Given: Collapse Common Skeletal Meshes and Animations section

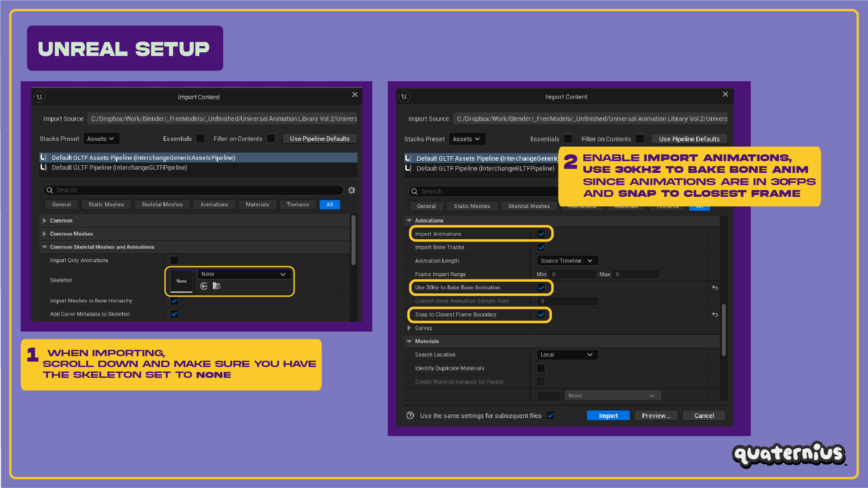Looking at the screenshot, I should tap(44, 247).
